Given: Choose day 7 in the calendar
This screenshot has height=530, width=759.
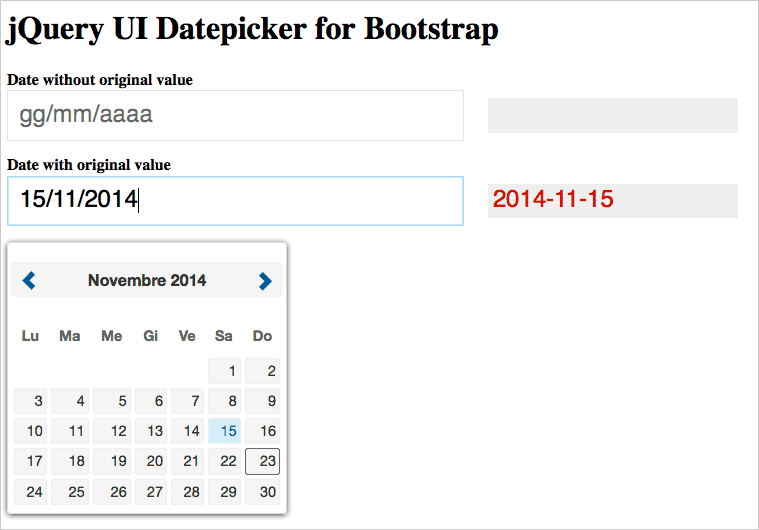Looking at the screenshot, I should (187, 401).
